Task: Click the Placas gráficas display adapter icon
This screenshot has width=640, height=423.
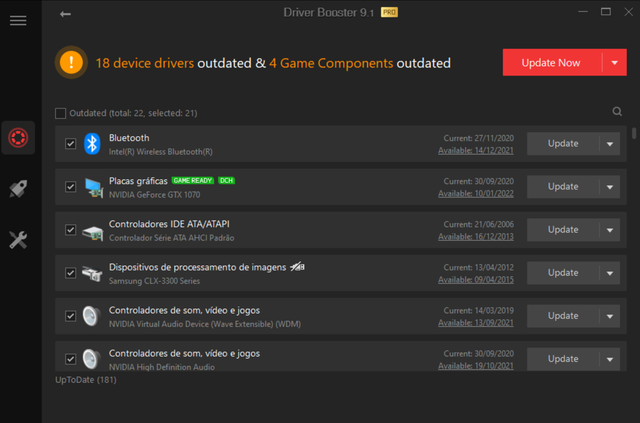Action: tap(93, 187)
